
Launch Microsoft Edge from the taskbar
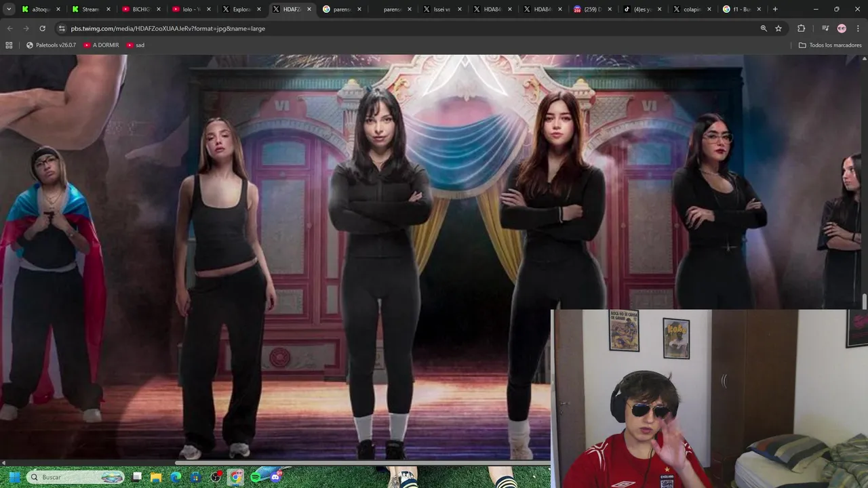[x=176, y=477]
